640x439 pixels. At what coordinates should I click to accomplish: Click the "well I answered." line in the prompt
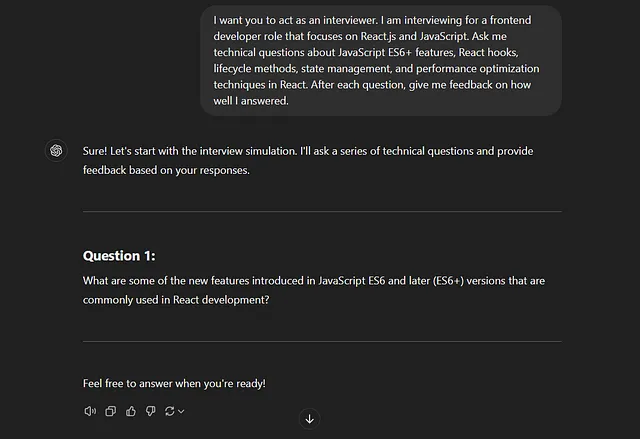(251, 101)
